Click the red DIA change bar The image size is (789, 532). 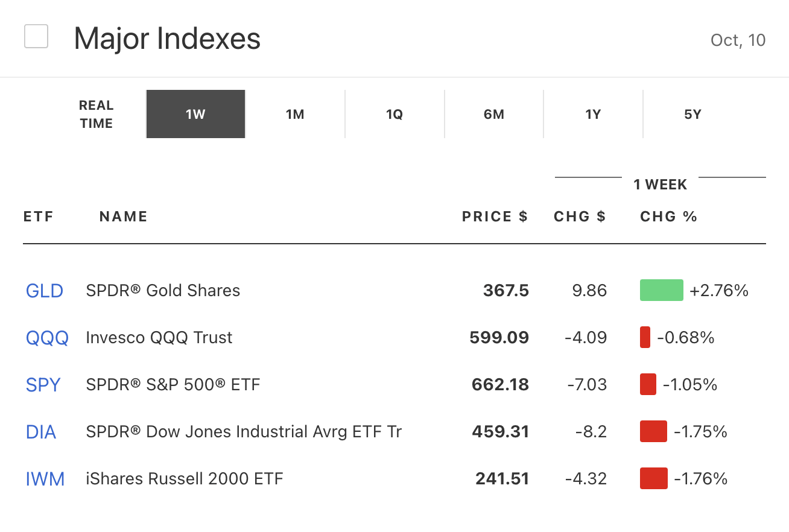pos(653,431)
